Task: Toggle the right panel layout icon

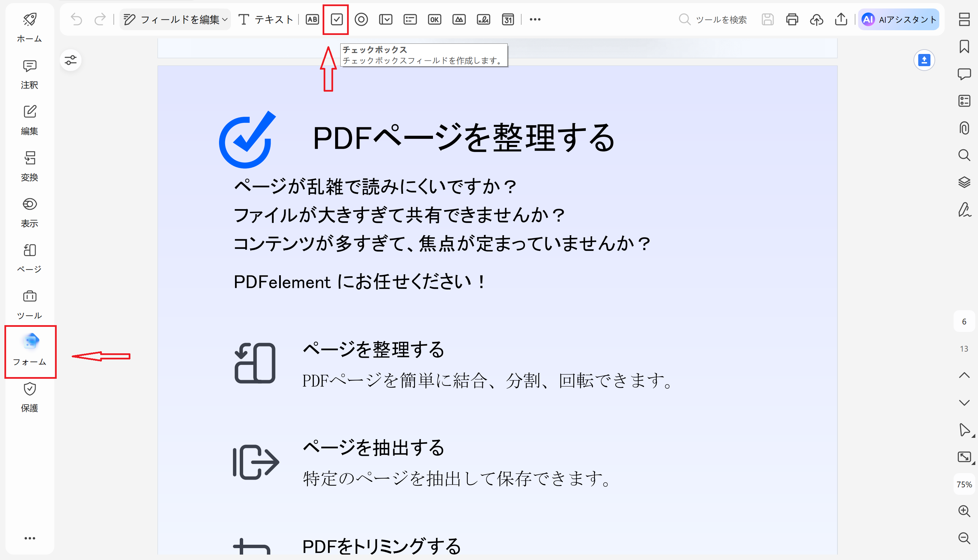Action: [964, 19]
